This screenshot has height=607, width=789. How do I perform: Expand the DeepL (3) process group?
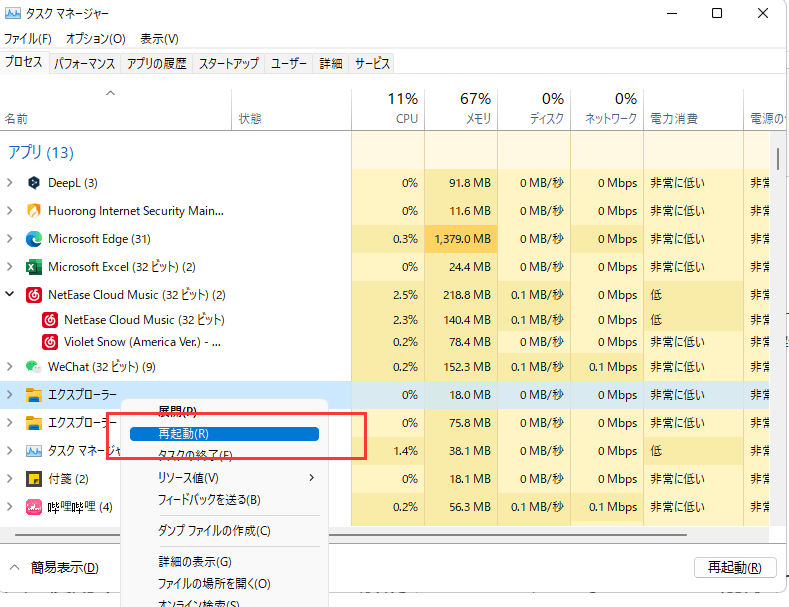click(x=10, y=183)
